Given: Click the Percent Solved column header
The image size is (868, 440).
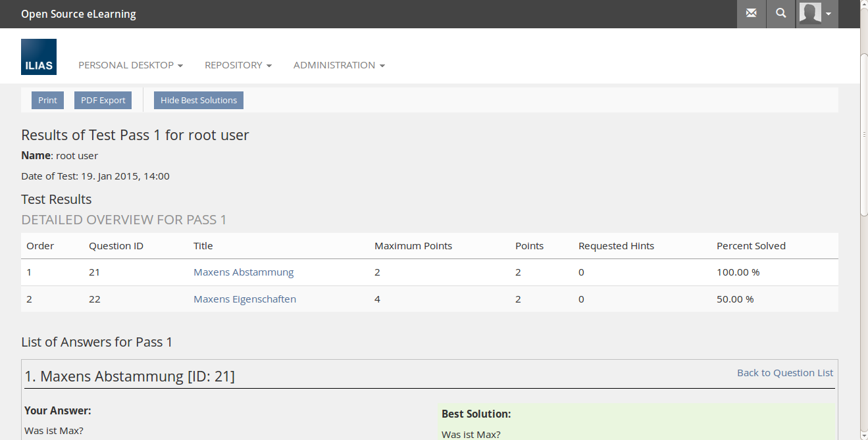Looking at the screenshot, I should pos(751,246).
